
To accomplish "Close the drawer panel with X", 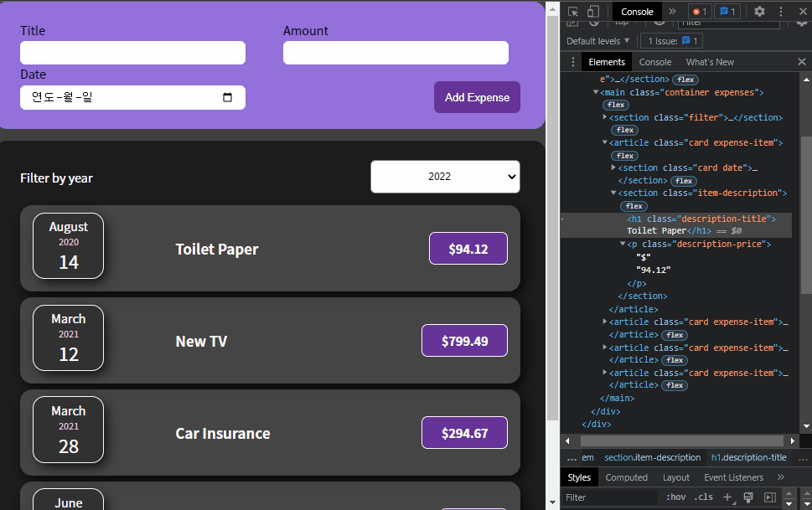I will pos(802,62).
